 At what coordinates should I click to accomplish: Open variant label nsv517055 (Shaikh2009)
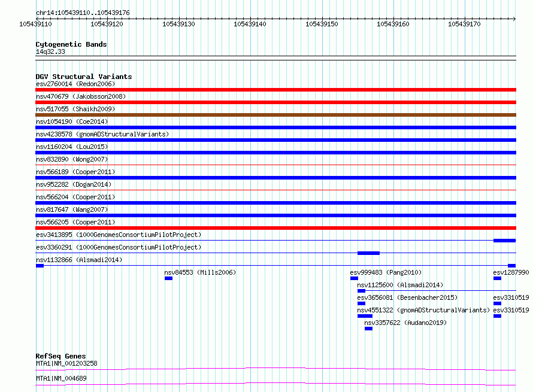(x=75, y=109)
